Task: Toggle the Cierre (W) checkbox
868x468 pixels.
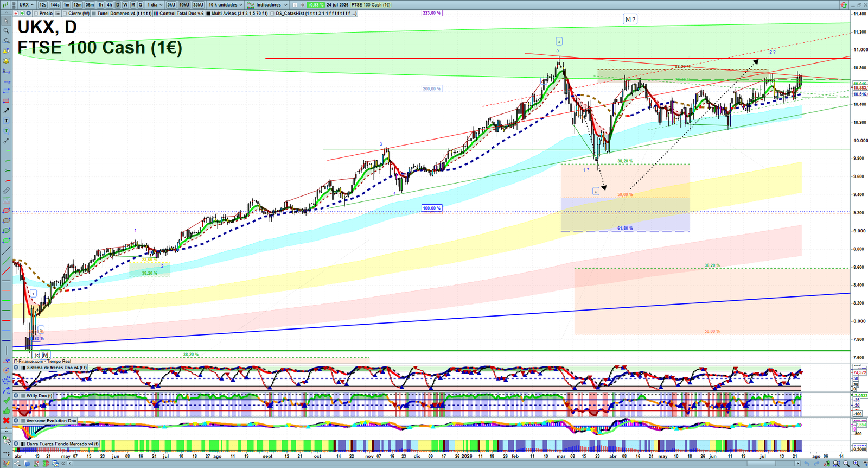Action: pyautogui.click(x=65, y=13)
